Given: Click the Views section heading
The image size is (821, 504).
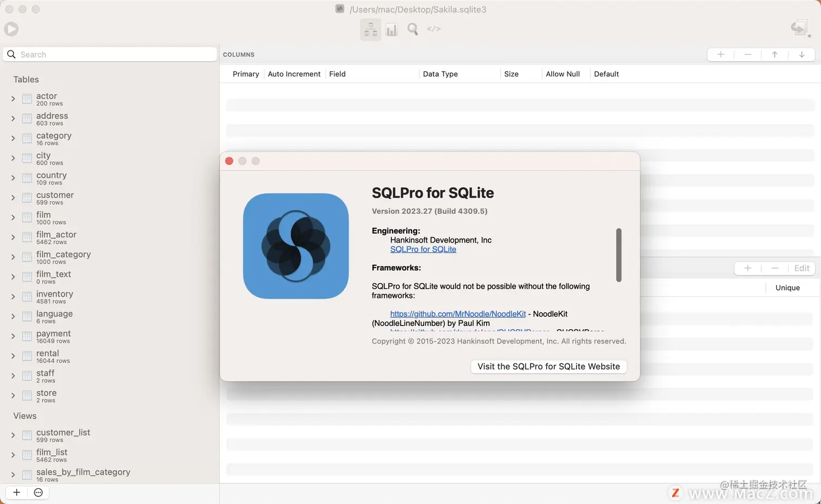Looking at the screenshot, I should pyautogui.click(x=25, y=416).
